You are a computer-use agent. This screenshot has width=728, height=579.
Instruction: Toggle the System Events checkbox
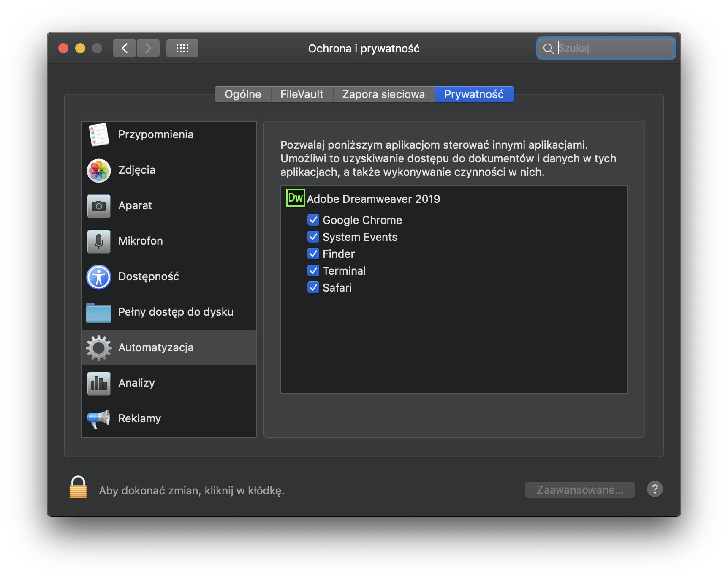pos(313,237)
